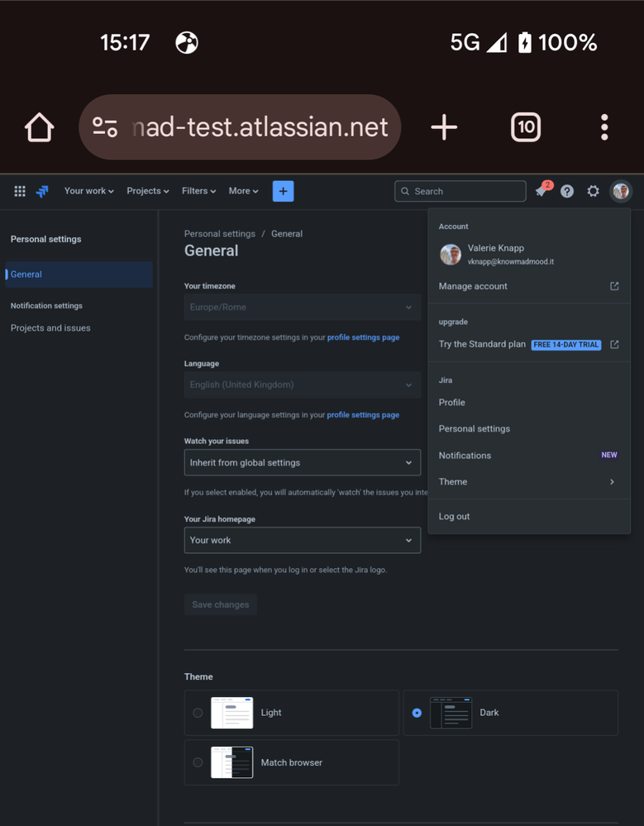Choose Try the Standard plan
Screen dimensions: 644x826
tap(529, 344)
